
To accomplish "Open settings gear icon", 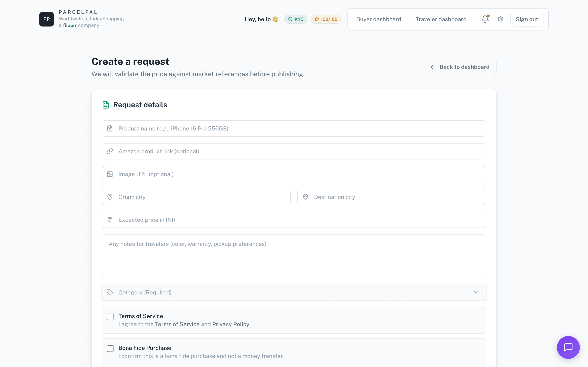I will coord(500,19).
